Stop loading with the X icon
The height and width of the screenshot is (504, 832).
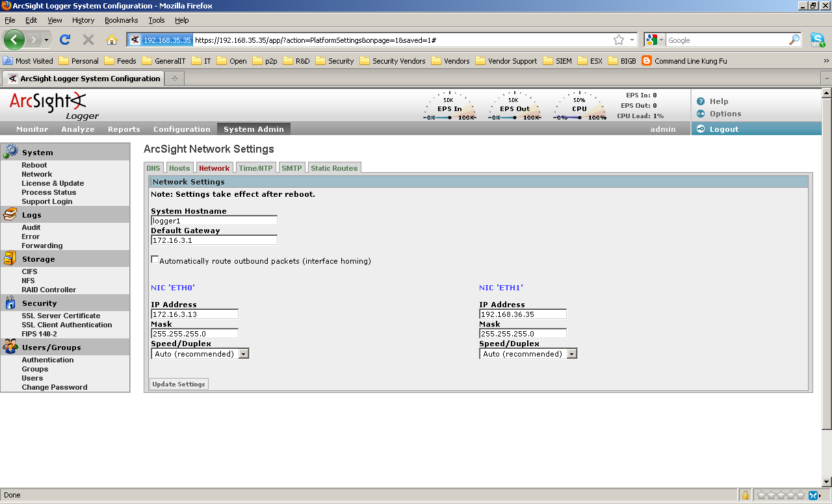point(88,40)
